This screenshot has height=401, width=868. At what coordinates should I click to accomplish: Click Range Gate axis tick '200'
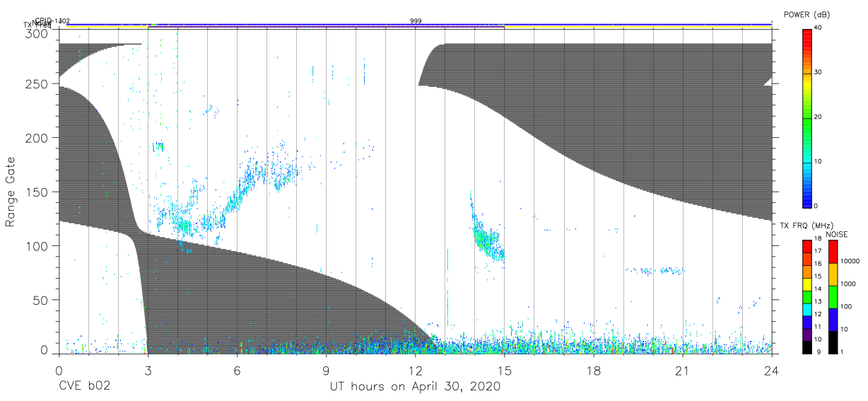point(37,137)
